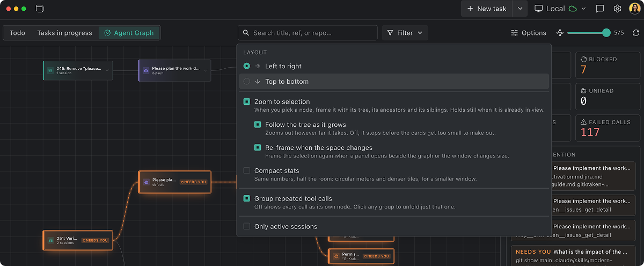Open the Filter dropdown
The height and width of the screenshot is (266, 644).
click(x=405, y=33)
